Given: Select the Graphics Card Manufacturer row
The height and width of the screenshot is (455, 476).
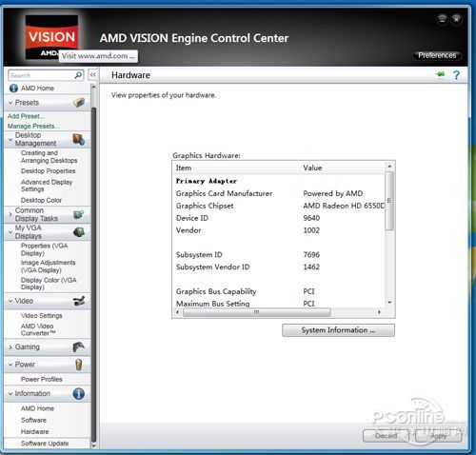Looking at the screenshot, I should (280, 193).
